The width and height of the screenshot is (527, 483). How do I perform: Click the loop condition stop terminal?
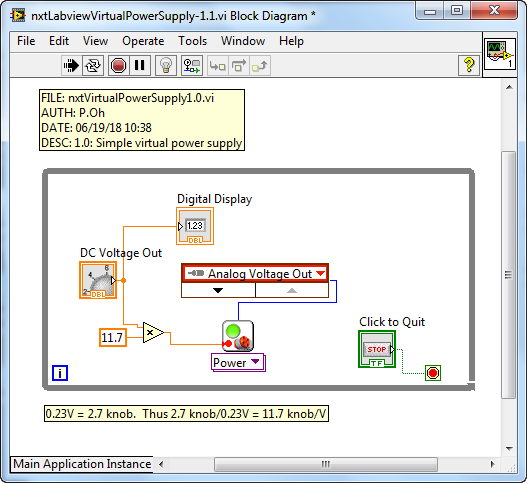pos(433,373)
